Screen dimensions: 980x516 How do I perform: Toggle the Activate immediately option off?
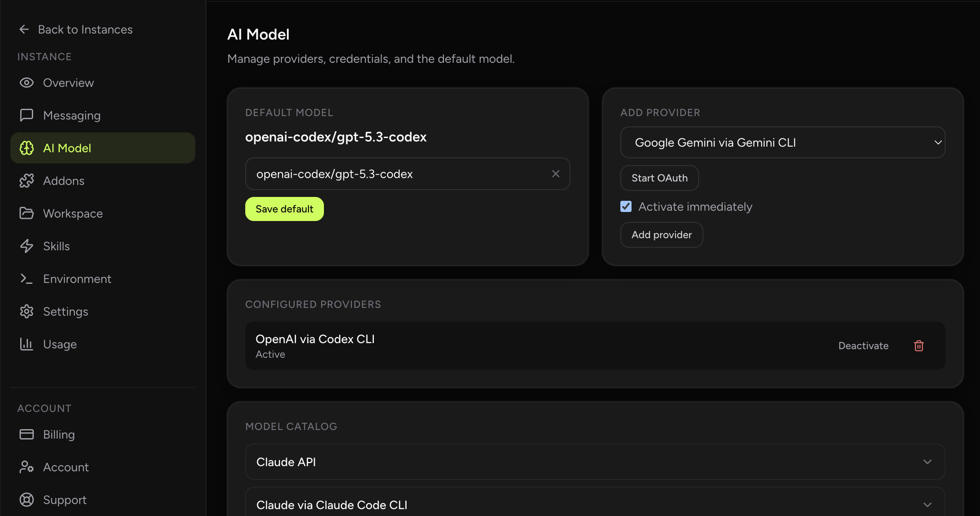click(x=626, y=206)
